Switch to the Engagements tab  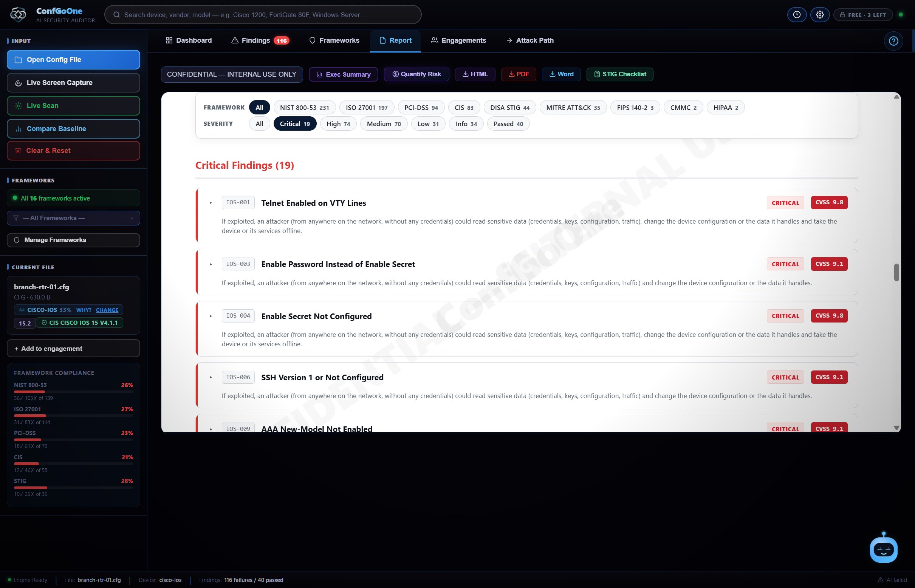click(x=458, y=40)
